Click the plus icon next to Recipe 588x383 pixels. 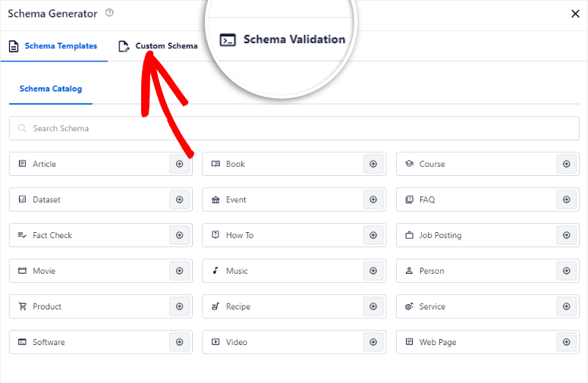(373, 306)
